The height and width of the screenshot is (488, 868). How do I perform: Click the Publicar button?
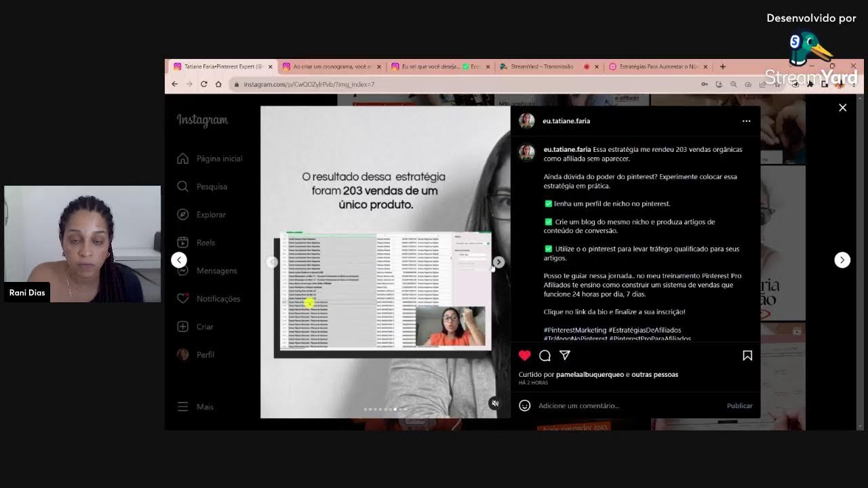(x=739, y=405)
